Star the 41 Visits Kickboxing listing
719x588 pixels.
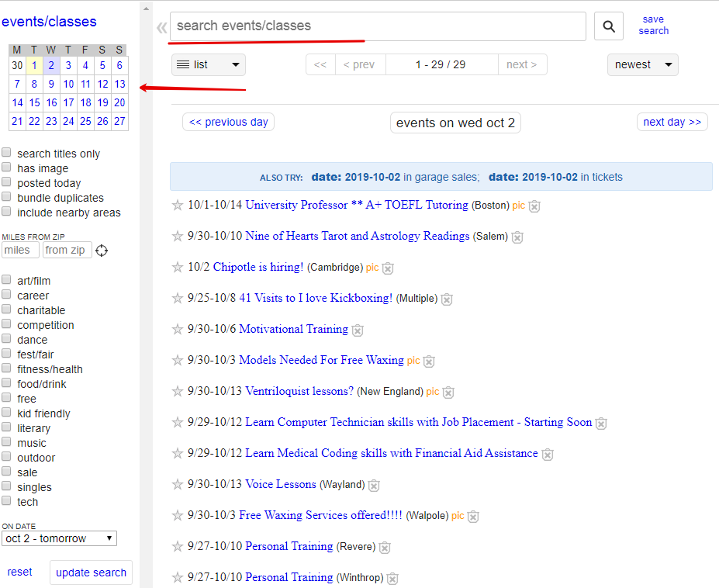[178, 298]
